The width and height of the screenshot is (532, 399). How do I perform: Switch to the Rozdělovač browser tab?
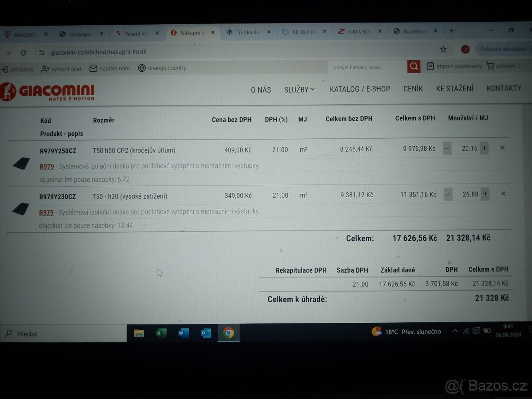(415, 31)
